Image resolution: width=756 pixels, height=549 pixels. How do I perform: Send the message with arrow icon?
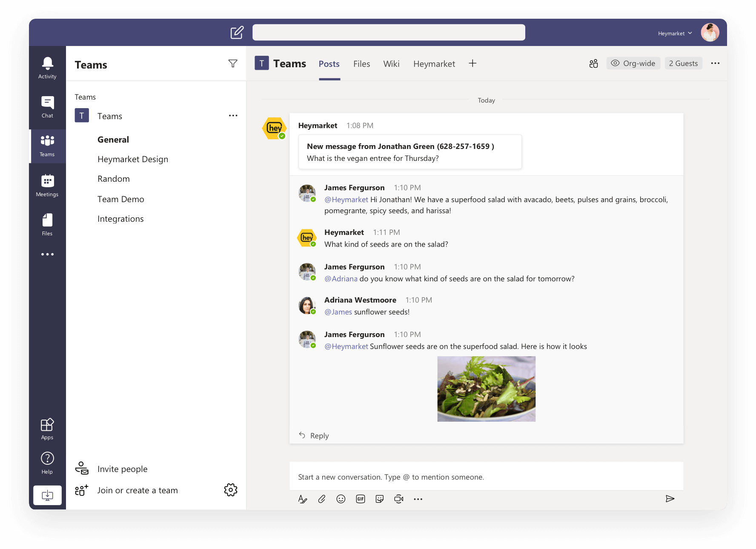coord(670,499)
